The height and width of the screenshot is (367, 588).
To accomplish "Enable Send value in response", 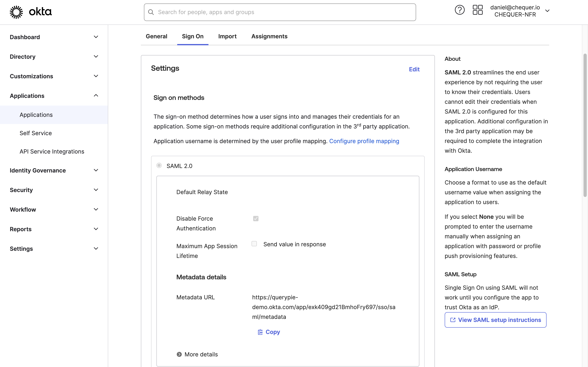I will click(254, 243).
